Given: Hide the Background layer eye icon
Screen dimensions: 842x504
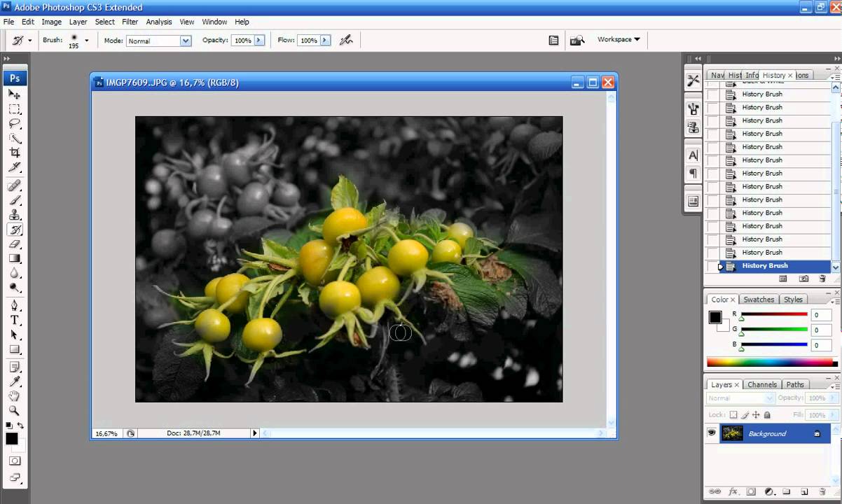Looking at the screenshot, I should tap(712, 433).
